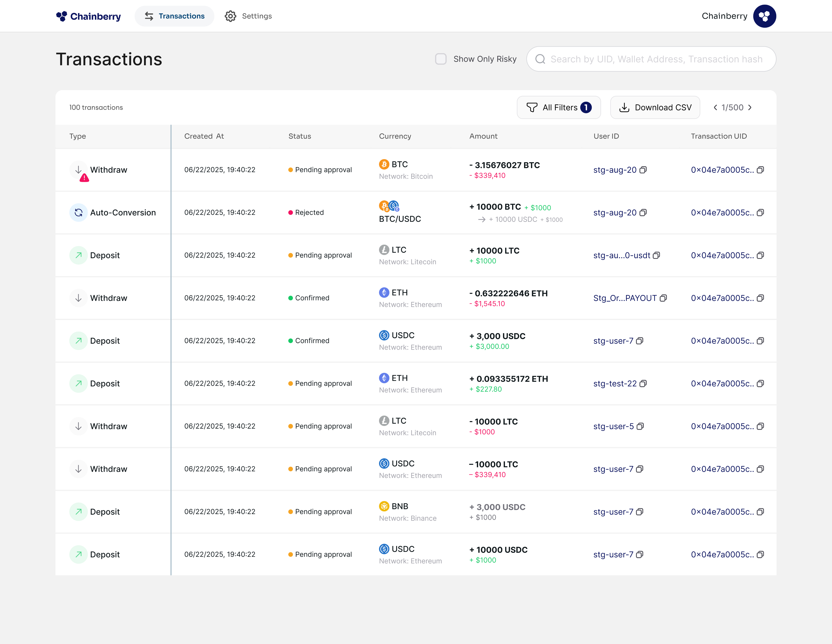This screenshot has height=644, width=832.
Task: Copy transaction UID in Auto-Conversion row
Action: point(760,213)
